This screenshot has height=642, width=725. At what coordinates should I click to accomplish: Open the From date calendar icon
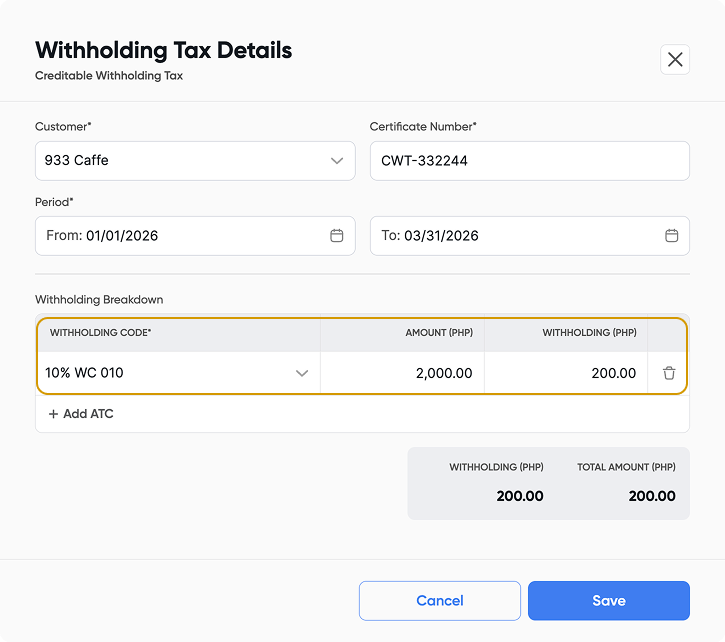tap(337, 236)
